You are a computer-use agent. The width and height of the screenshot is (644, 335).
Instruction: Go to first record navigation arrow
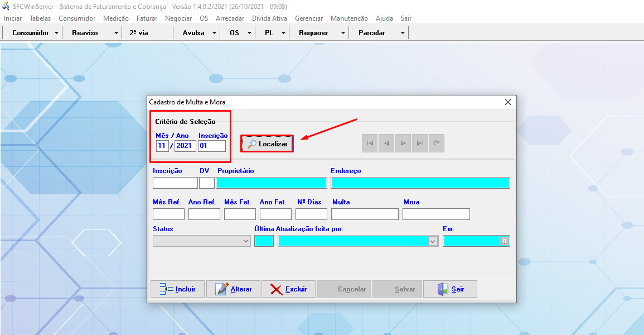(x=369, y=143)
